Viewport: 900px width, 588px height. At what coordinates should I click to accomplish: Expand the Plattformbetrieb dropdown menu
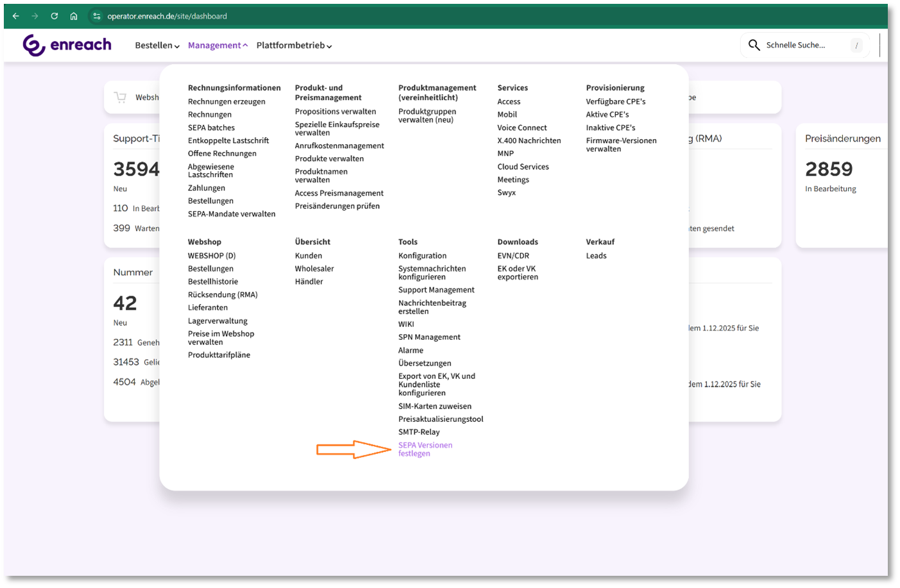tap(294, 46)
